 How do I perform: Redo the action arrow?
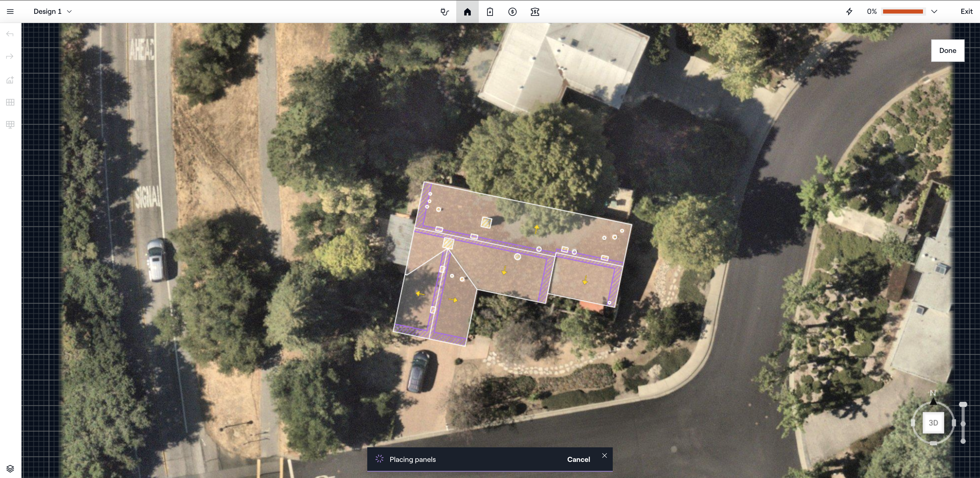click(10, 57)
